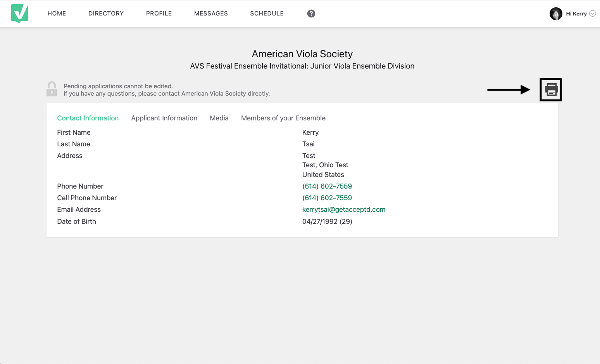Screen dimensions: 600x364
Task: Select the Contact Information tab
Action: coord(88,118)
